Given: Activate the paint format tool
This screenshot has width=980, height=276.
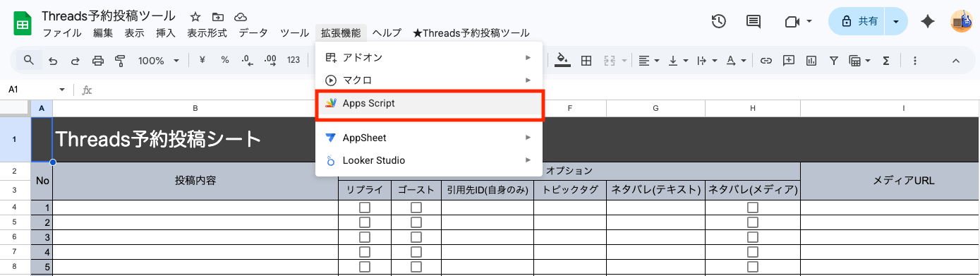Looking at the screenshot, I should (119, 61).
